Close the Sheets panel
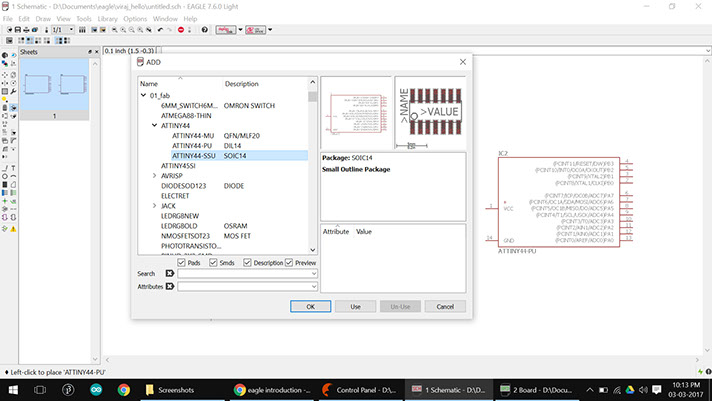This screenshot has width=712, height=401. [x=96, y=52]
